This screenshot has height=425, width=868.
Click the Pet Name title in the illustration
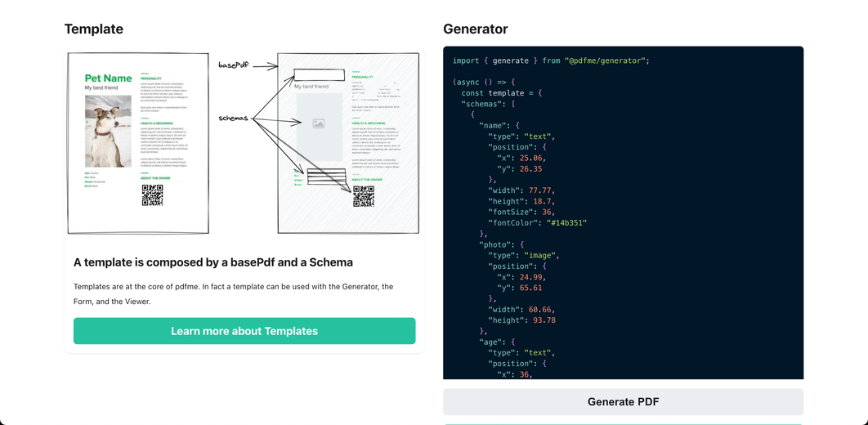pos(109,78)
